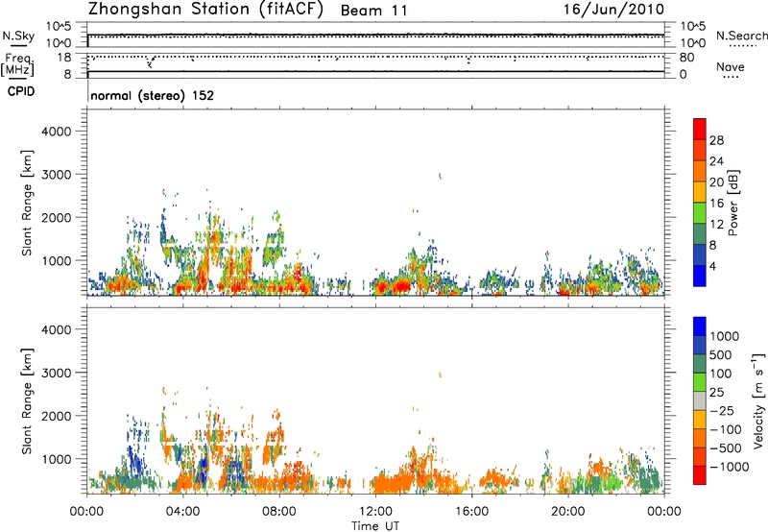Viewport: 768px width, 532px height.
Task: Click the Power [dB] colorbar label
Action: pos(732,203)
